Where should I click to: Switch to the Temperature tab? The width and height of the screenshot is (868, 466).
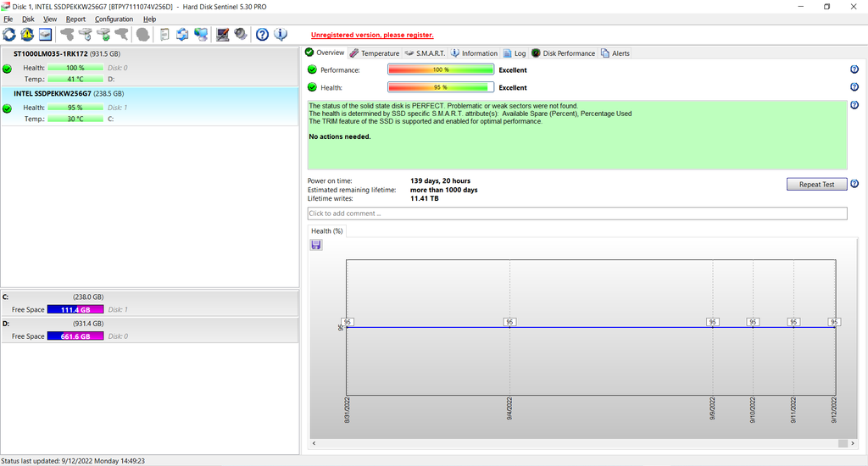[x=374, y=53]
